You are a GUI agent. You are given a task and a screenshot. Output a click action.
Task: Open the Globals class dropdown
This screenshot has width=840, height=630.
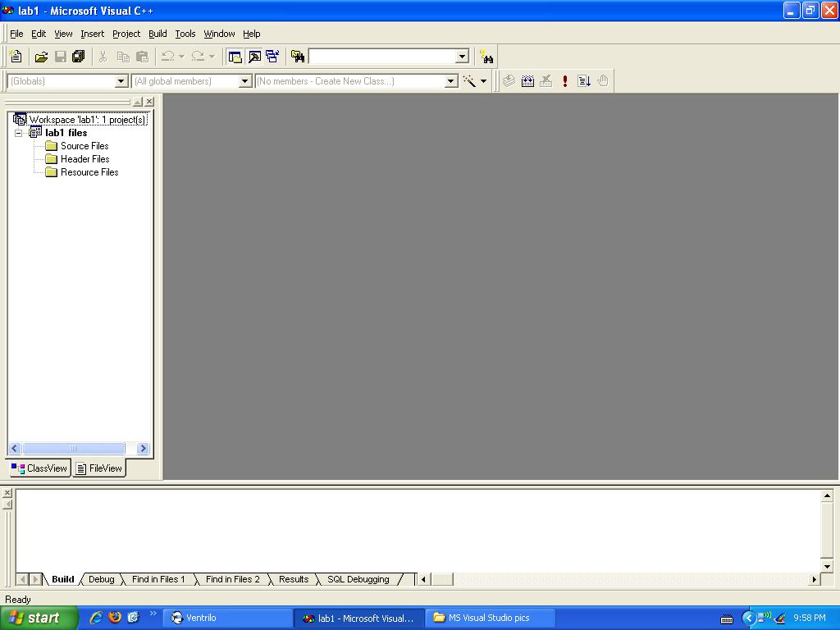tap(121, 81)
